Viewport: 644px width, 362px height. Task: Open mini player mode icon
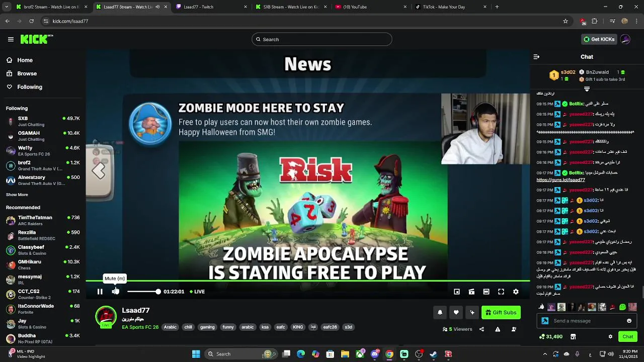click(x=457, y=292)
